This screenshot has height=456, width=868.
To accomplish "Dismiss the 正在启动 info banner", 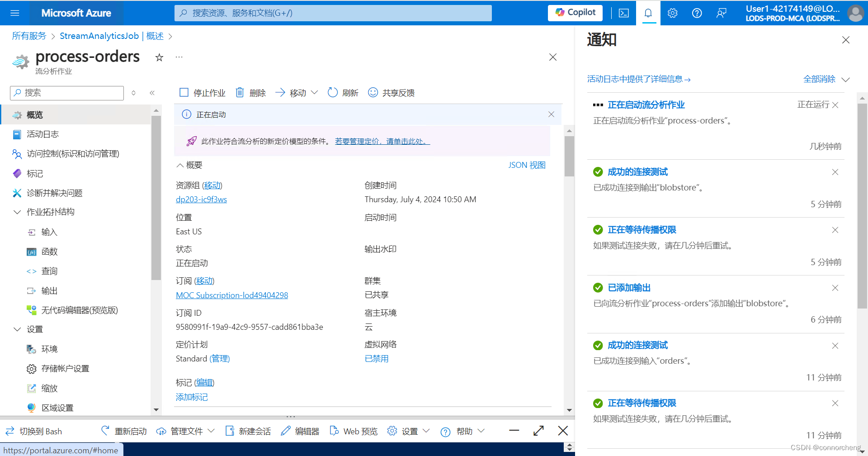I will 551,114.
